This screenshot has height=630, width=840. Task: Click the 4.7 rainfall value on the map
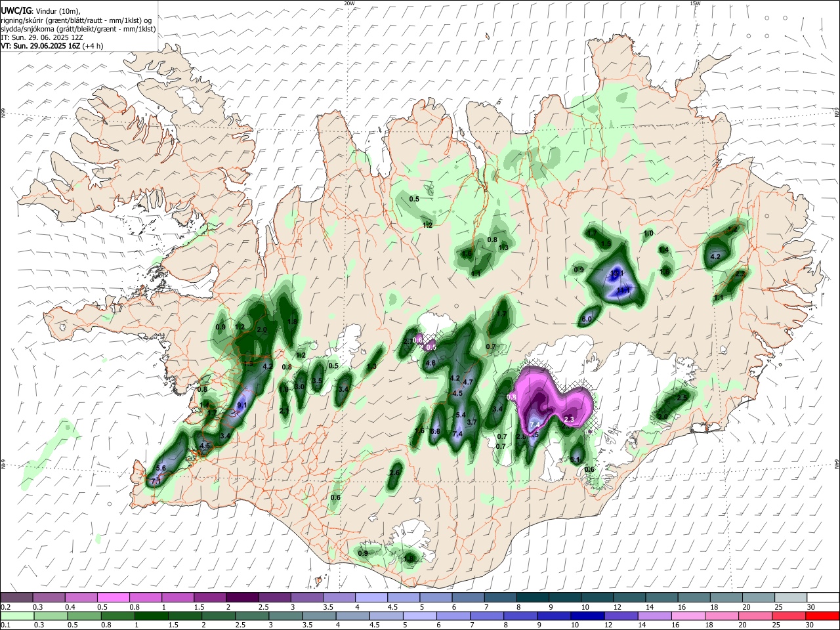pos(468,382)
